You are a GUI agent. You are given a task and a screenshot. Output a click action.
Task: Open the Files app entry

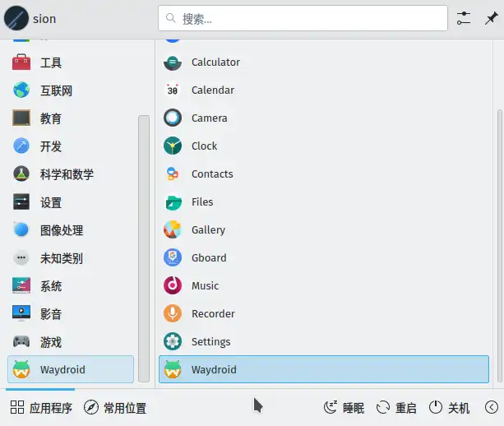click(201, 202)
